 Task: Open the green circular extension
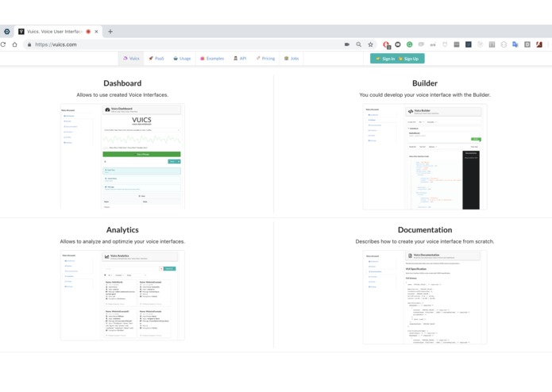click(x=409, y=44)
